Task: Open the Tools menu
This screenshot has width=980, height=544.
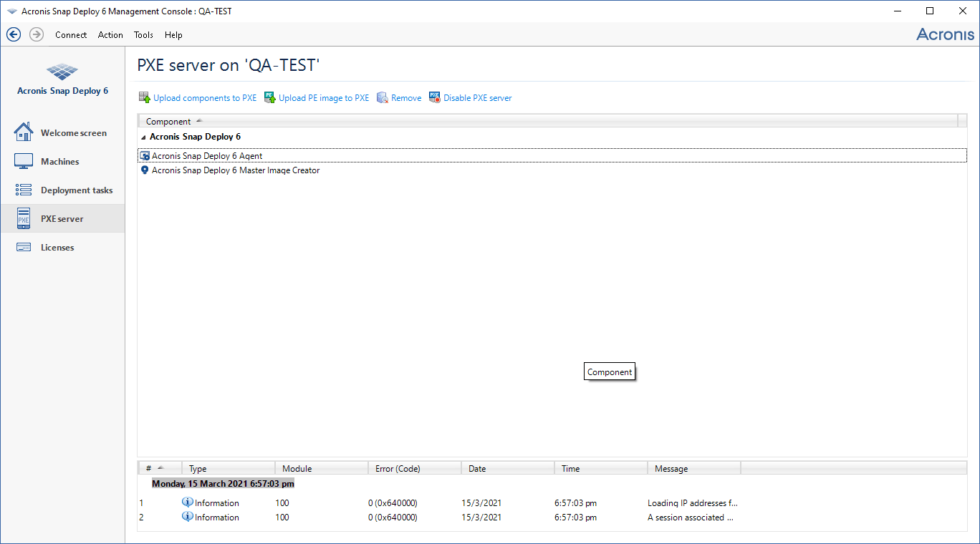Action: [x=143, y=34]
